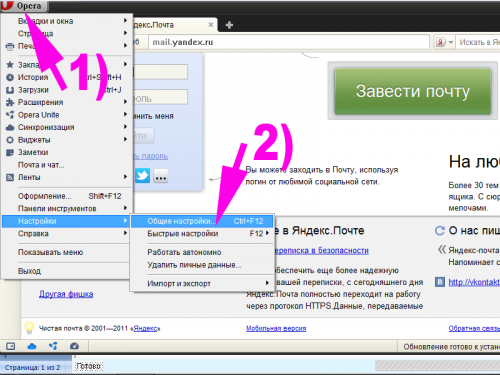Open the Яндекс footer link
The width and height of the screenshot is (500, 375).
click(x=145, y=328)
